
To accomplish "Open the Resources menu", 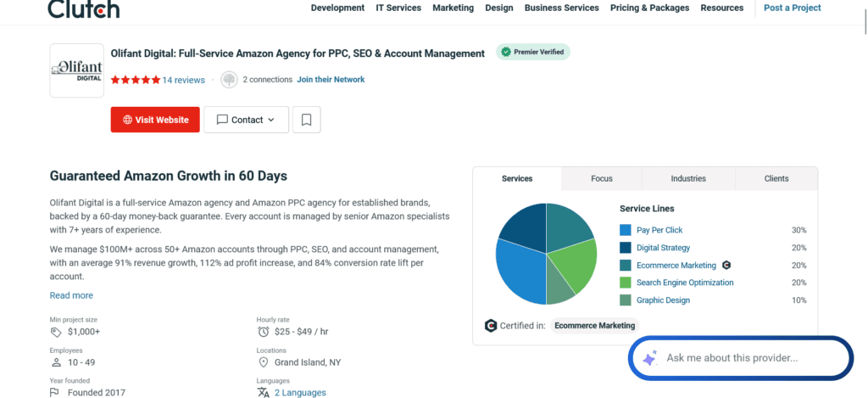I will coord(722,8).
